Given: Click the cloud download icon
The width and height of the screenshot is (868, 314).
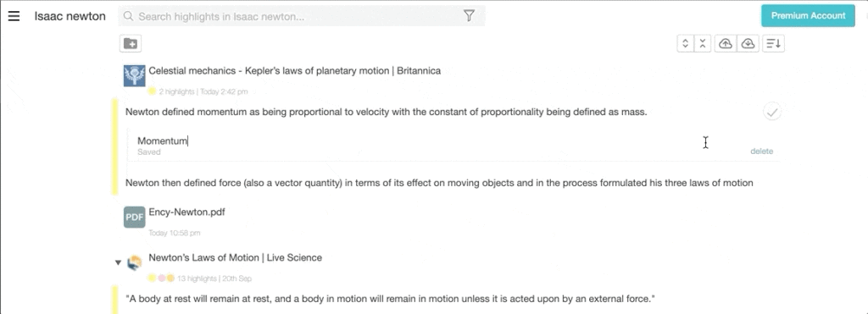Looking at the screenshot, I should 748,44.
